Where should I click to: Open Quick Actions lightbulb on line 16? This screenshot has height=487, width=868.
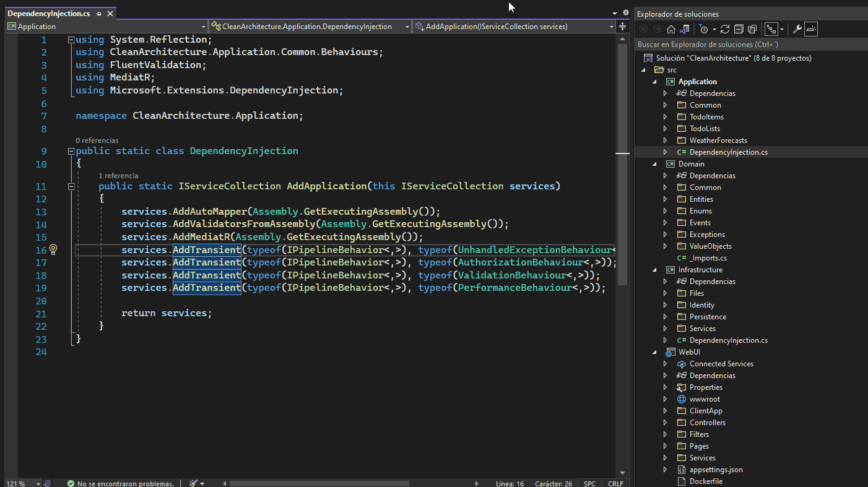53,249
